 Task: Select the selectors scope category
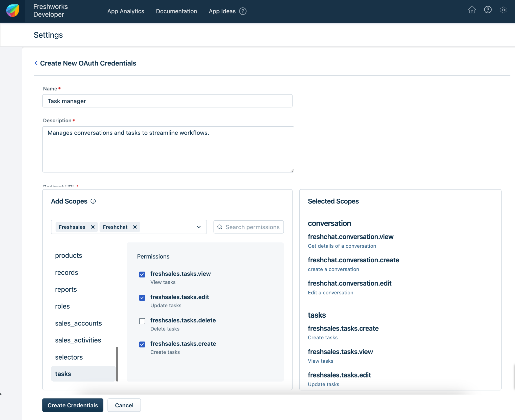click(69, 357)
